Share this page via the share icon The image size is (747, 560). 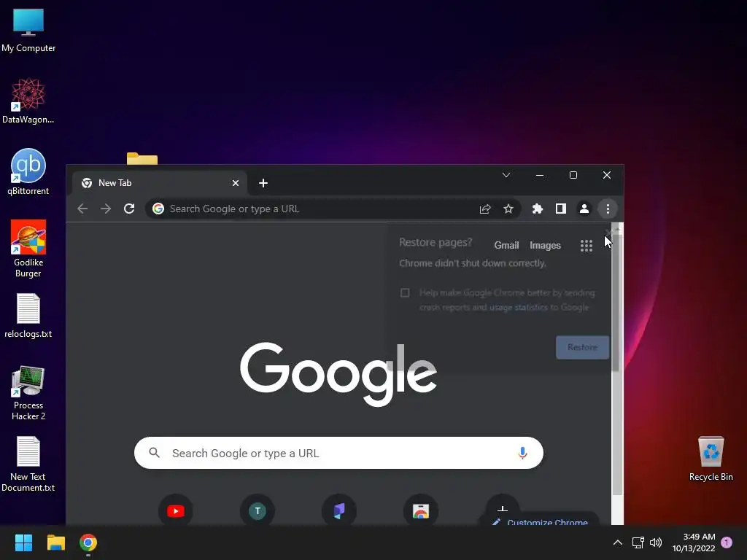485,209
